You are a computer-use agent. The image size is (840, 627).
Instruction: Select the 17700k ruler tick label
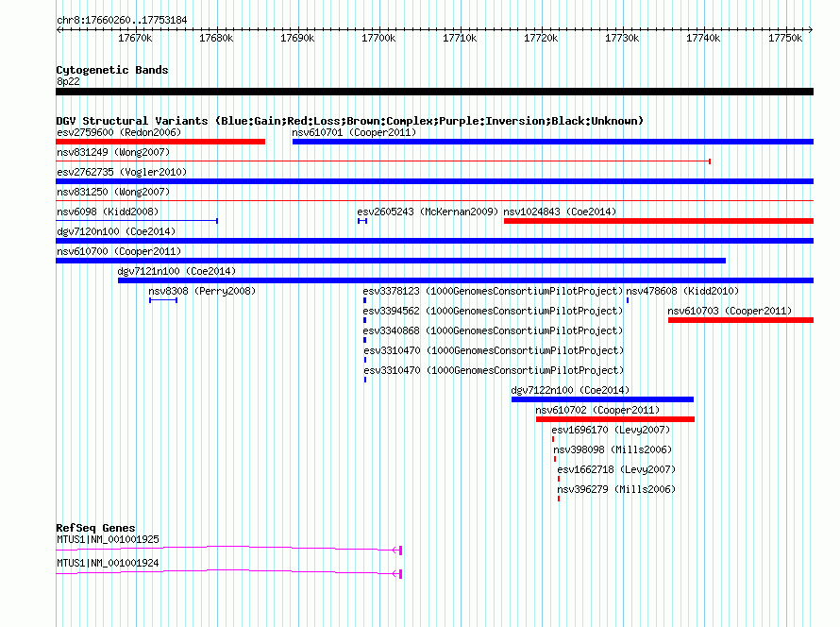pos(378,38)
